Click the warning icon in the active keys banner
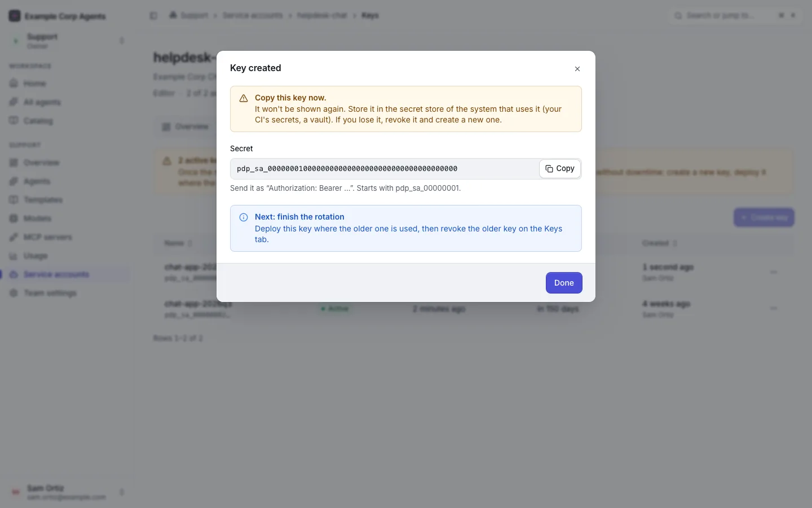Viewport: 812px width, 508px height. [167, 161]
